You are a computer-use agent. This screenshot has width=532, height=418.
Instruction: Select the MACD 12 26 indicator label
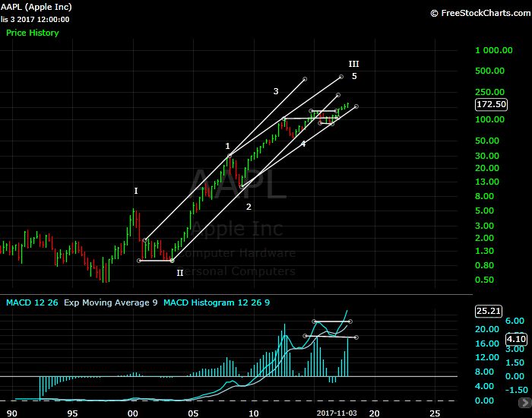pyautogui.click(x=32, y=302)
